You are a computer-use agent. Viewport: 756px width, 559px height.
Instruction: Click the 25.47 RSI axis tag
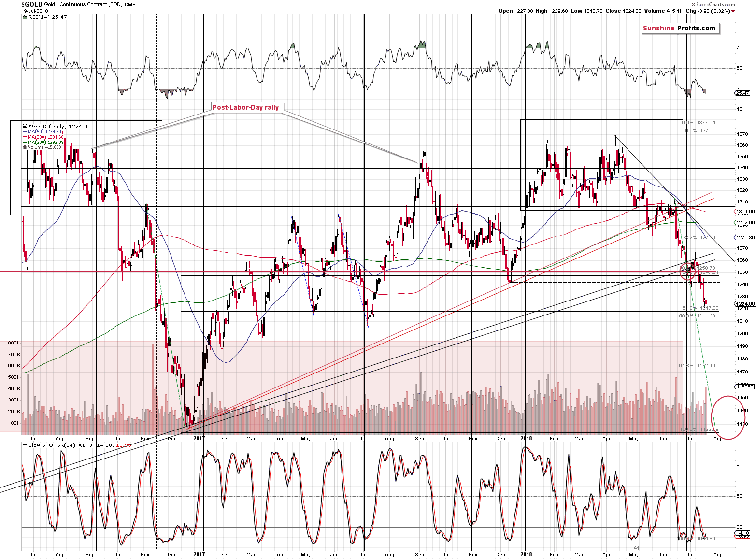point(742,93)
